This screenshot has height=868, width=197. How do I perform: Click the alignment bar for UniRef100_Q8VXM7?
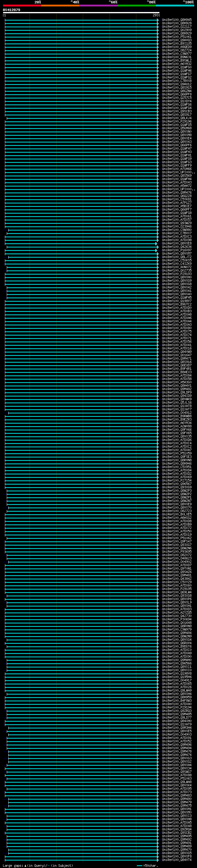point(82,253)
